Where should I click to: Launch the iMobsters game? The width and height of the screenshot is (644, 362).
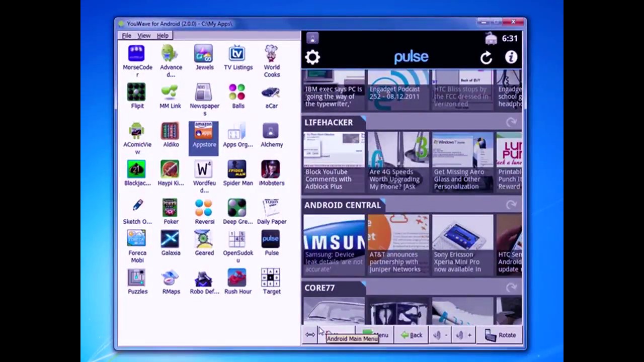271,169
